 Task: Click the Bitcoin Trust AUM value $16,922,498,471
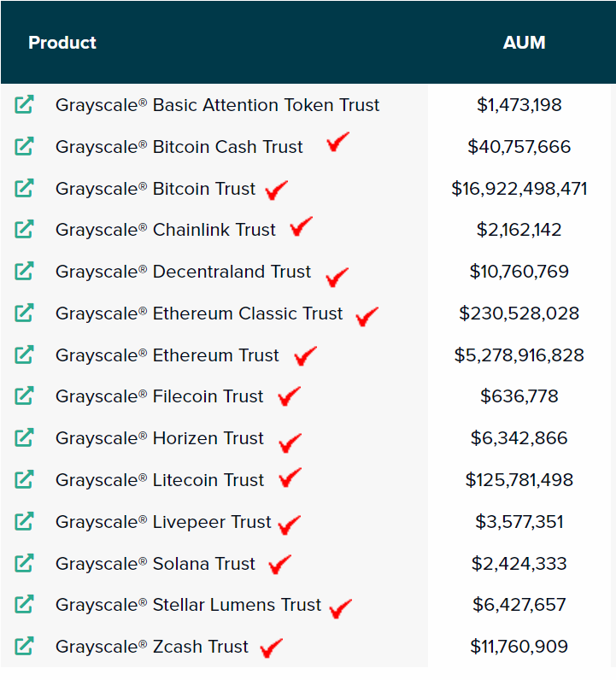pos(519,188)
